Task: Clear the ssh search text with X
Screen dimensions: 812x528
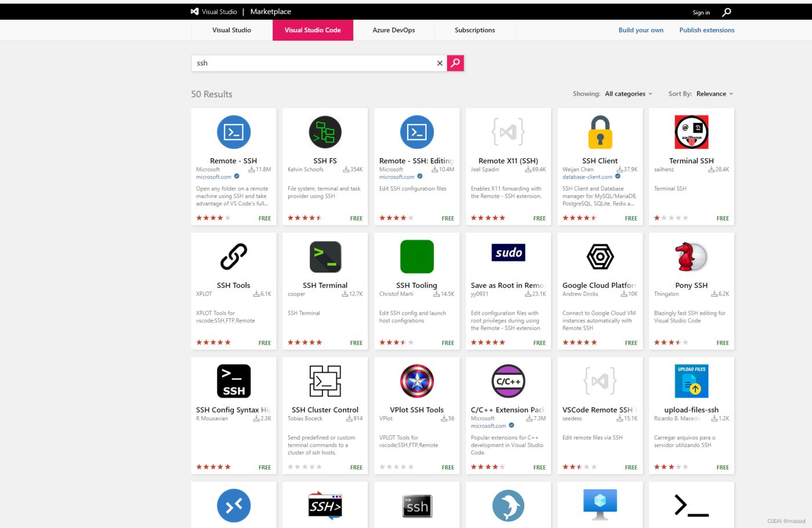Action: pos(440,63)
